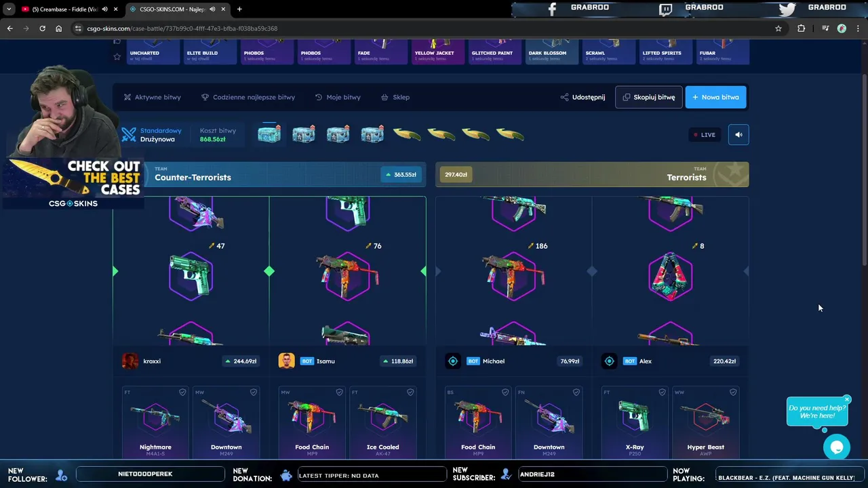The width and height of the screenshot is (868, 488).
Task: Go back in the browser
Action: 9,28
